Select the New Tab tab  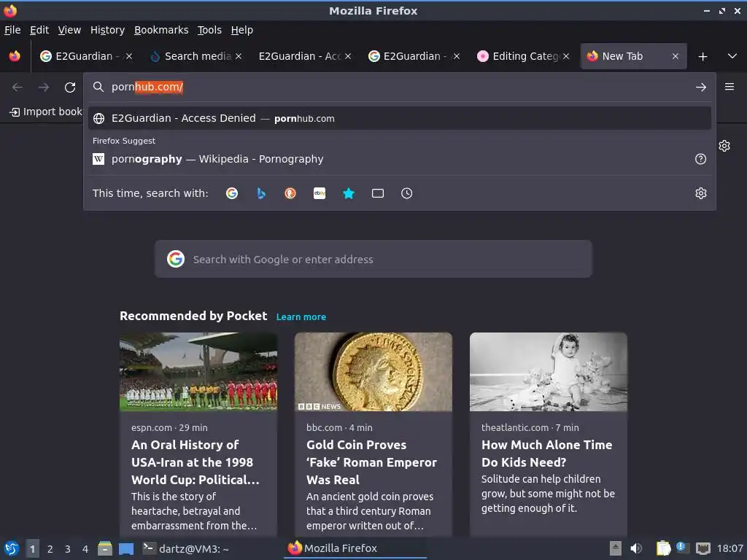[633, 56]
